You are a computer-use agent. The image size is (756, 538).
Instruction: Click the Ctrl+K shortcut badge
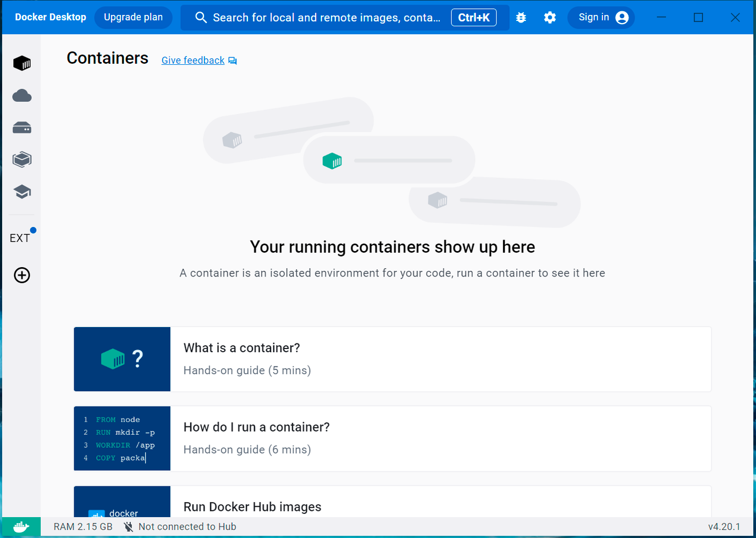pos(474,18)
